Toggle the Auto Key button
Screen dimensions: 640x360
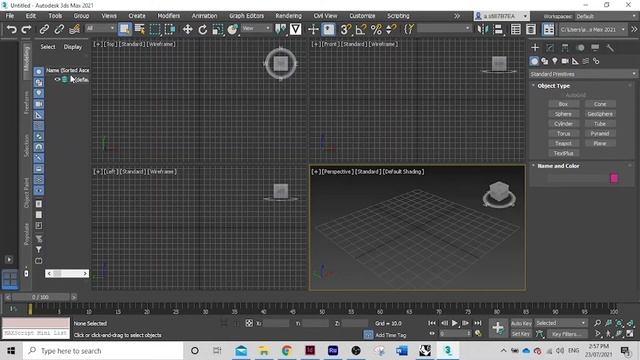[x=521, y=323]
